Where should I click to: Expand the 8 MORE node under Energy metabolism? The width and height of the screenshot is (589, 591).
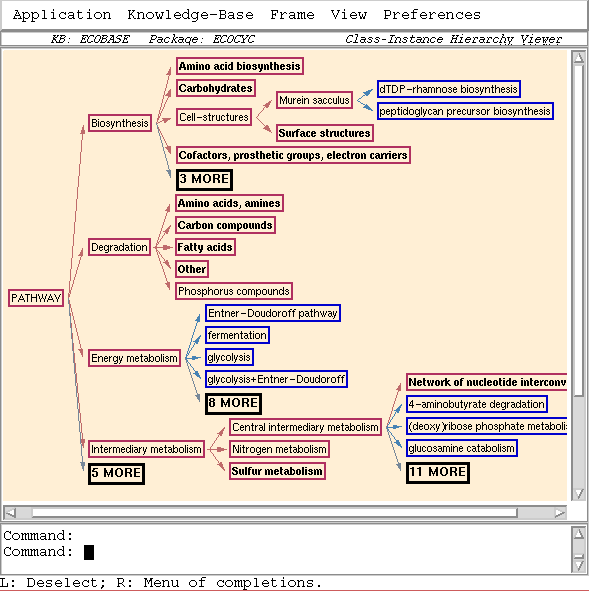tap(233, 403)
